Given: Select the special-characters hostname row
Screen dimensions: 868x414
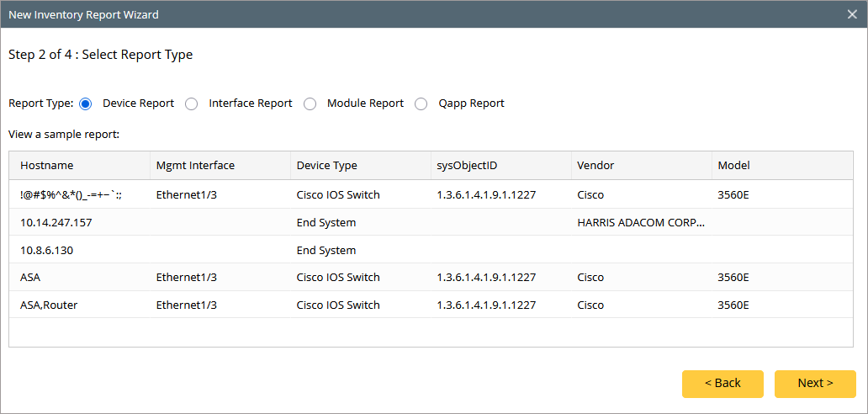Looking at the screenshot, I should point(73,195).
